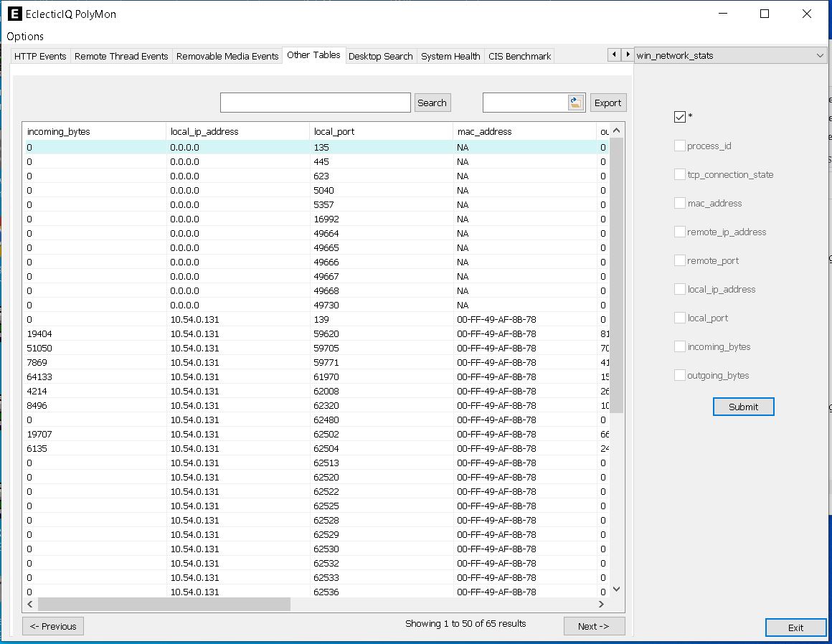Image resolution: width=832 pixels, height=644 pixels.
Task: Click the folder browse icon beside Export
Action: [575, 103]
